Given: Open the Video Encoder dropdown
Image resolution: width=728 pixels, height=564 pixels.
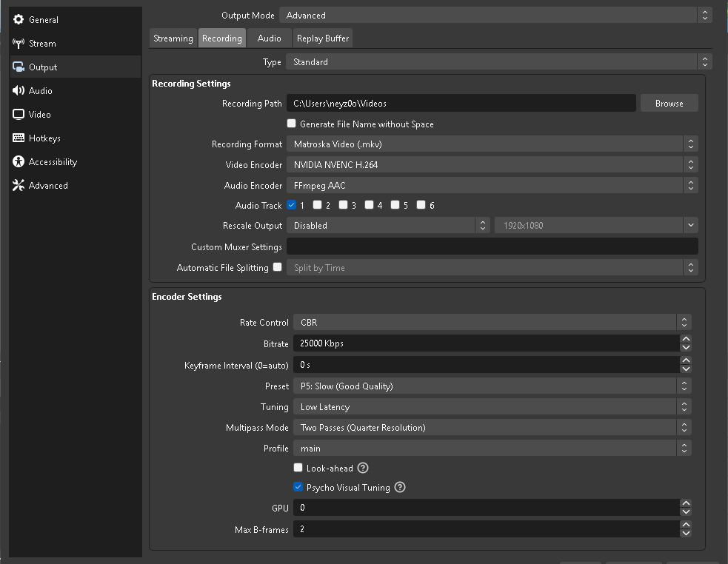Looking at the screenshot, I should click(x=492, y=164).
